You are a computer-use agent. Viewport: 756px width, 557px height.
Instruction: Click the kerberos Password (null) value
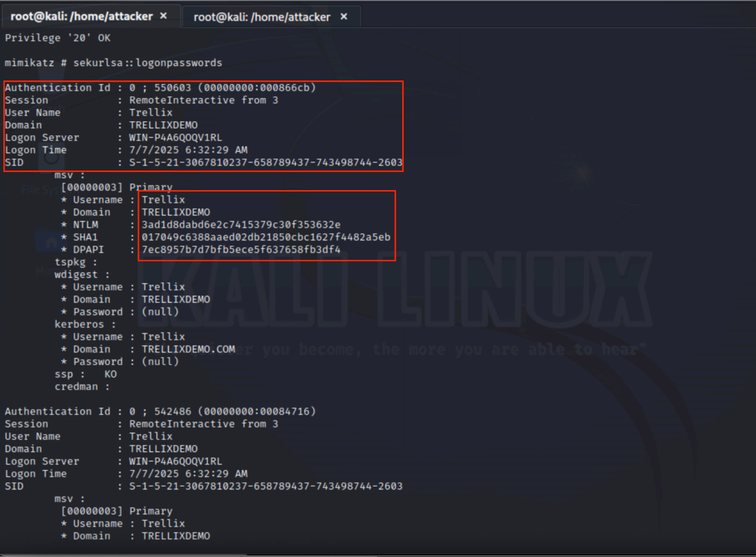[x=160, y=361]
